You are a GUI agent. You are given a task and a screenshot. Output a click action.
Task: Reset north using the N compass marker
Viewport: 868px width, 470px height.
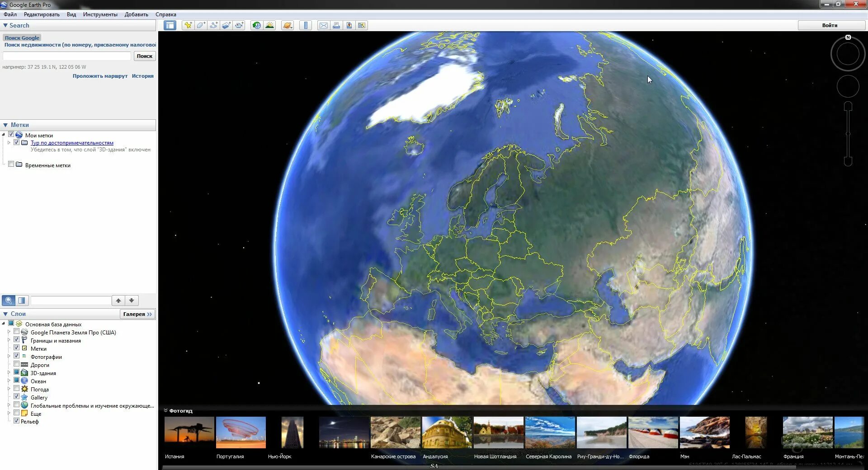tap(848, 38)
